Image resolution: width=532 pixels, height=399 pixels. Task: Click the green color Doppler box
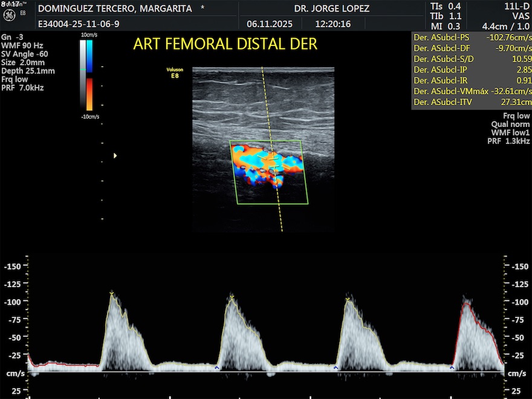tap(270, 172)
